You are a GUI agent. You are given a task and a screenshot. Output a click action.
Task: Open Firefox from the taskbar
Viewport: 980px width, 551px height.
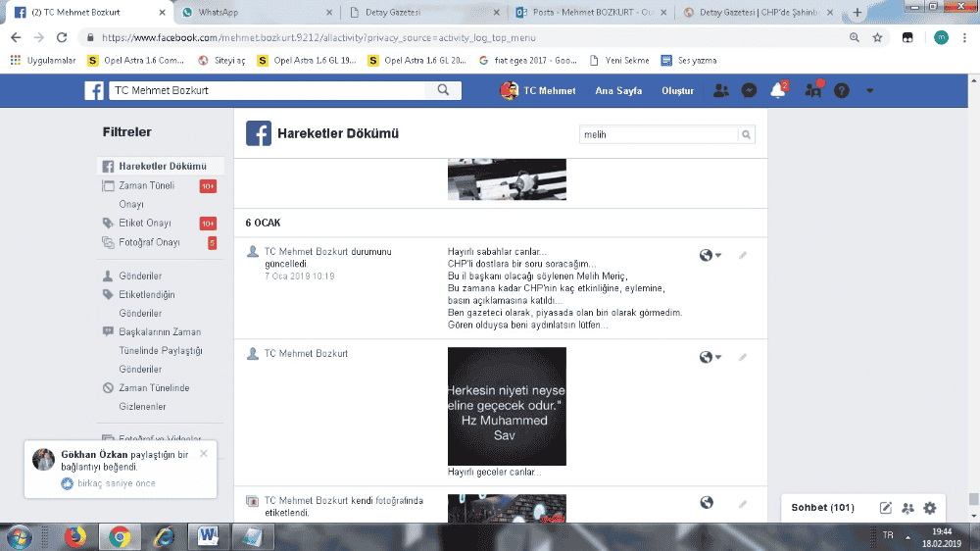[75, 537]
